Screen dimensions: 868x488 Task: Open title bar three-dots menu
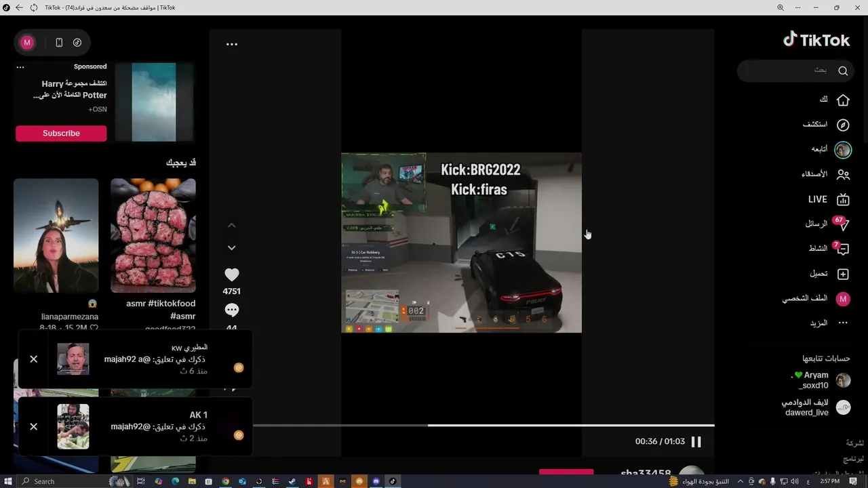click(800, 7)
